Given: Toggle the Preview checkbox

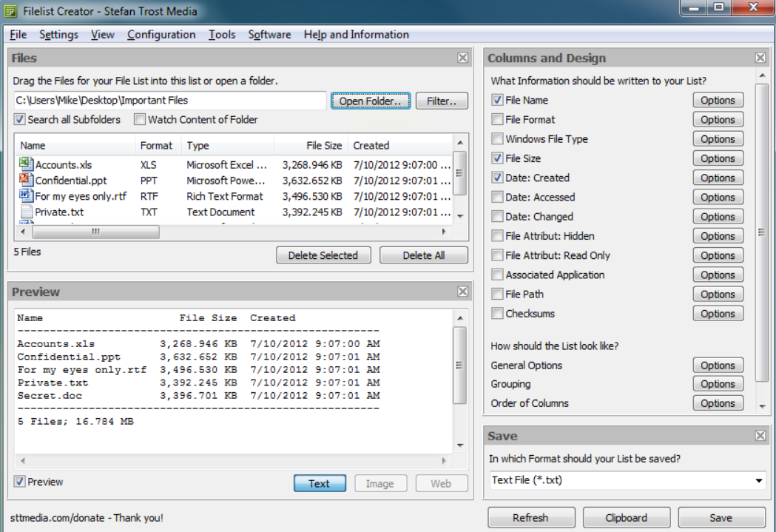Looking at the screenshot, I should (x=19, y=482).
